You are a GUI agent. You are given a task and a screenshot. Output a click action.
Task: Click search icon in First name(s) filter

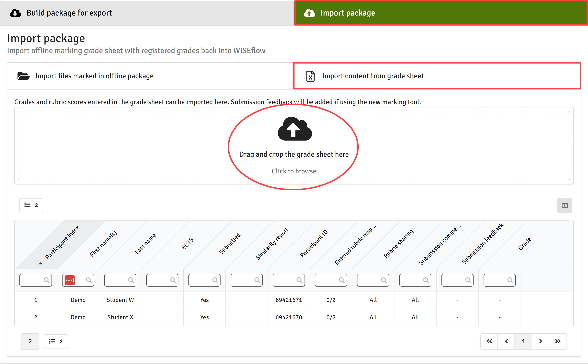pyautogui.click(x=89, y=280)
